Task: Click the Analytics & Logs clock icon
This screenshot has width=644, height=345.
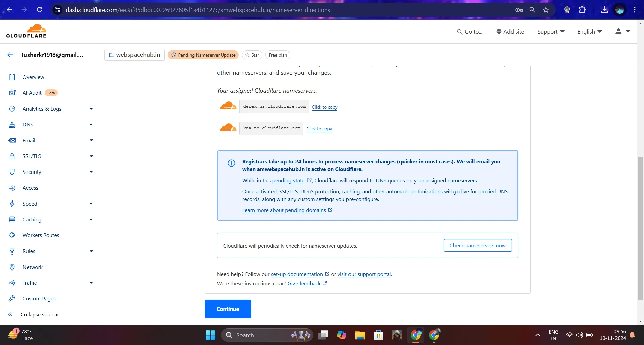Action: coord(12,109)
